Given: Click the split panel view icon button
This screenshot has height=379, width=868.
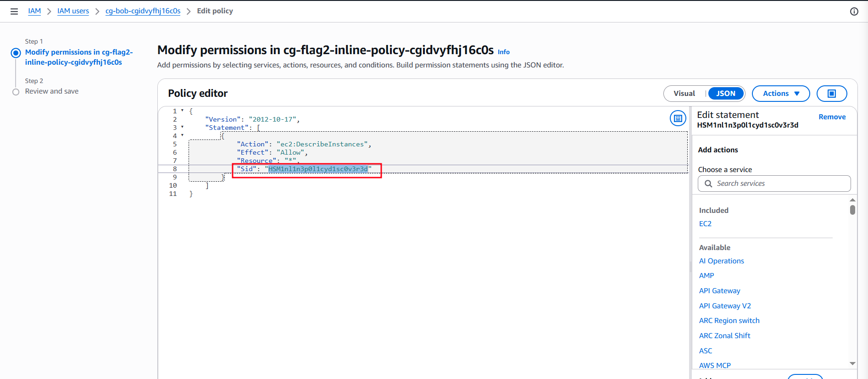Looking at the screenshot, I should pos(832,94).
